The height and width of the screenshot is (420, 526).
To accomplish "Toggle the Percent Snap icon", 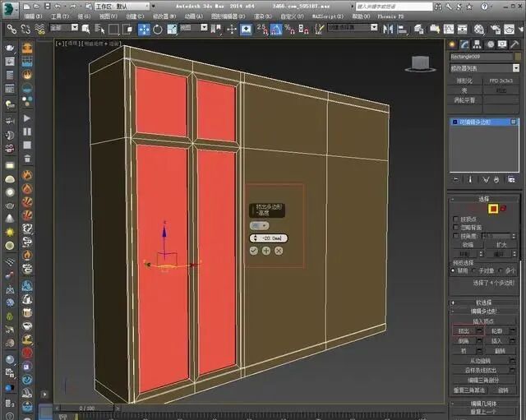I will click(x=289, y=30).
